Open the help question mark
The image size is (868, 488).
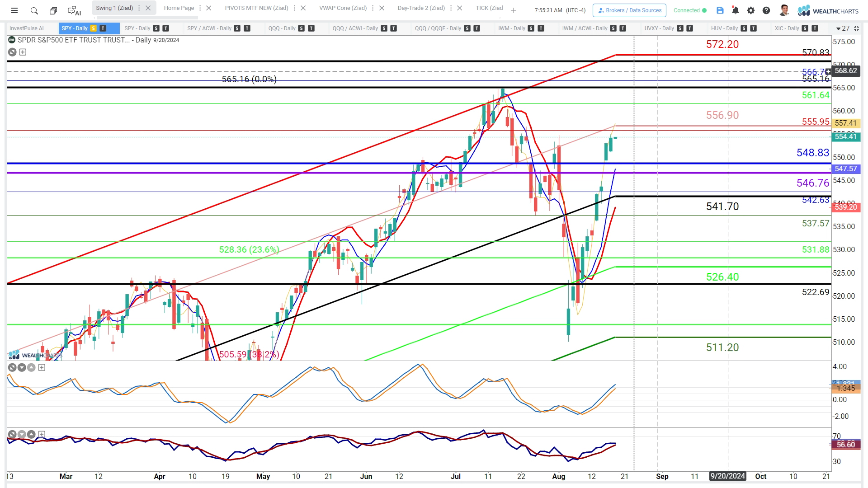click(x=766, y=10)
